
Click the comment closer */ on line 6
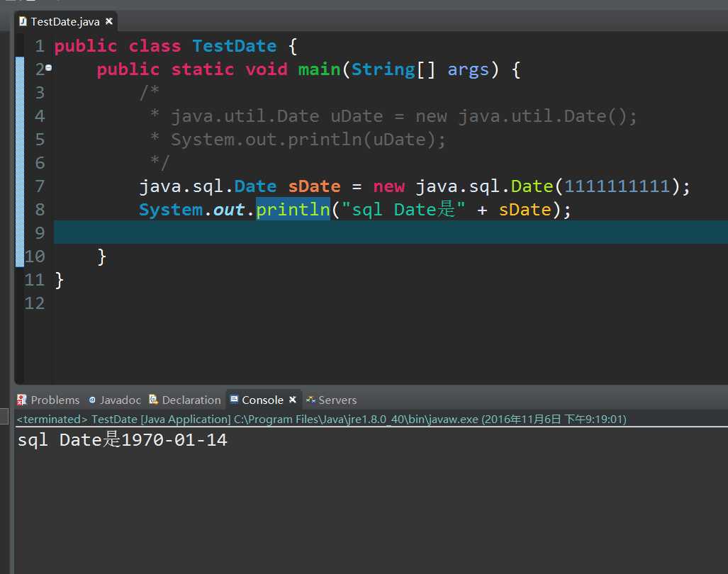point(159,162)
